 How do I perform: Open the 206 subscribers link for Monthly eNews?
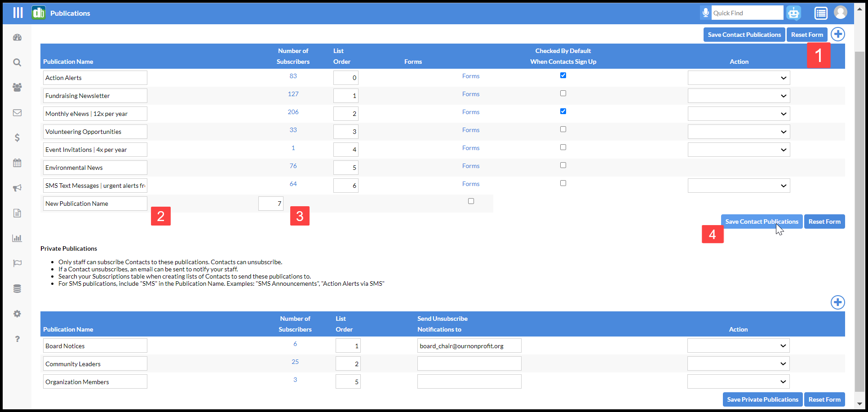(x=293, y=112)
